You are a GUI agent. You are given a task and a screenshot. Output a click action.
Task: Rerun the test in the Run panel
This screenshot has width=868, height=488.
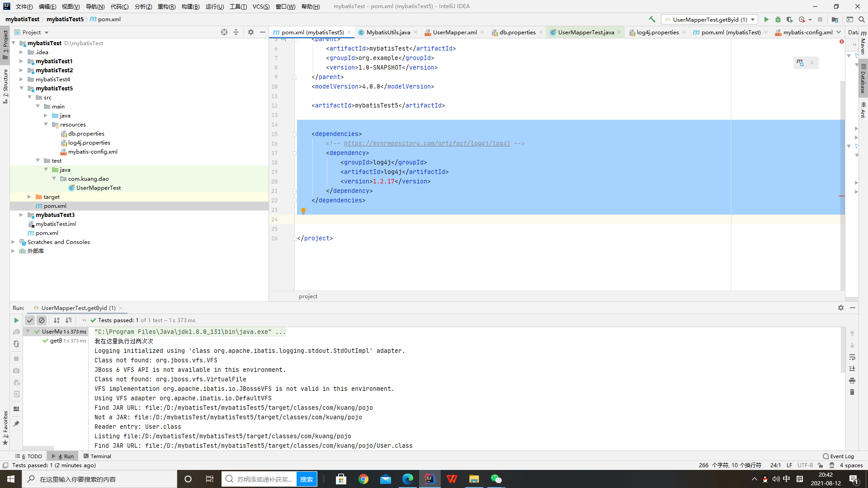[x=16, y=320]
